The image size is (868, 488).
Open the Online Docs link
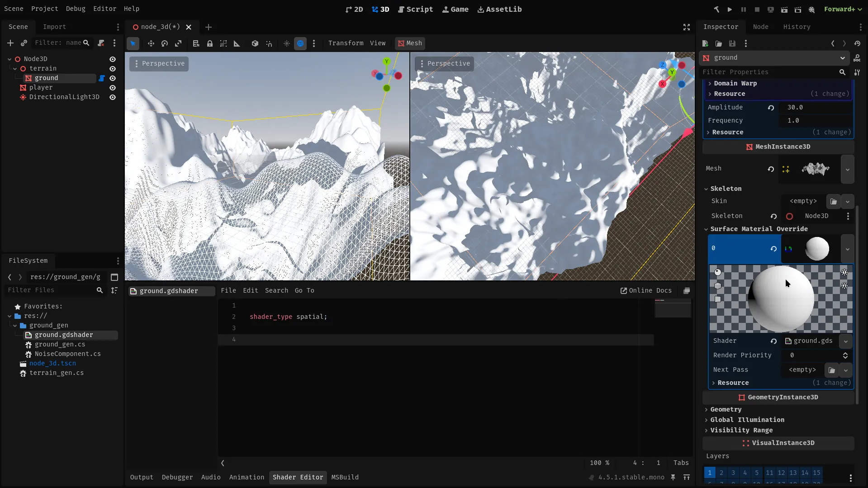[x=646, y=290]
